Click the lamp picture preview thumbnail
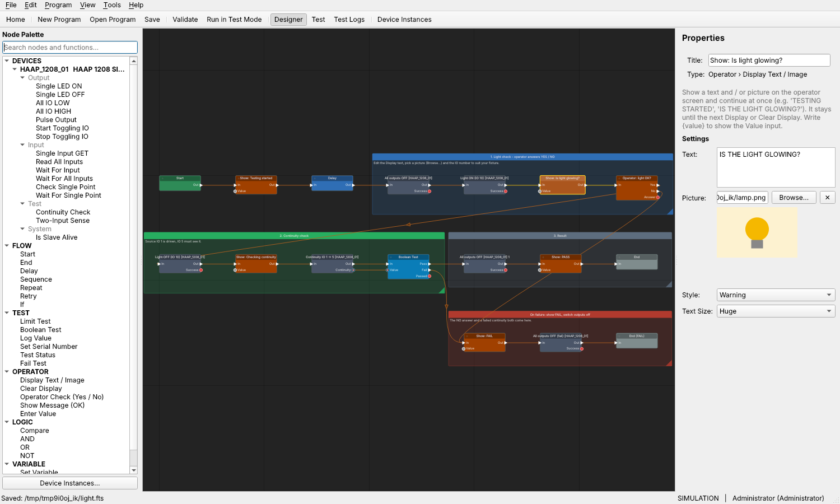 (757, 232)
